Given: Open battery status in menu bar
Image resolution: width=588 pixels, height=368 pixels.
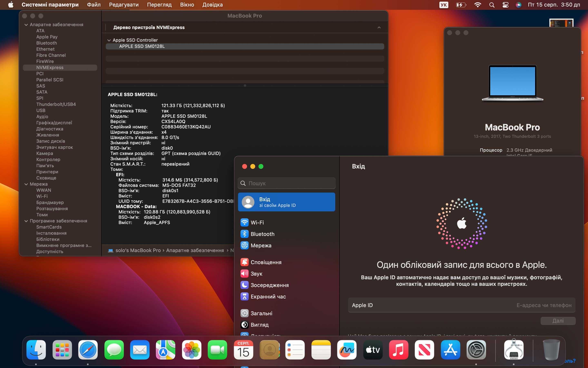Looking at the screenshot, I should pyautogui.click(x=461, y=5).
